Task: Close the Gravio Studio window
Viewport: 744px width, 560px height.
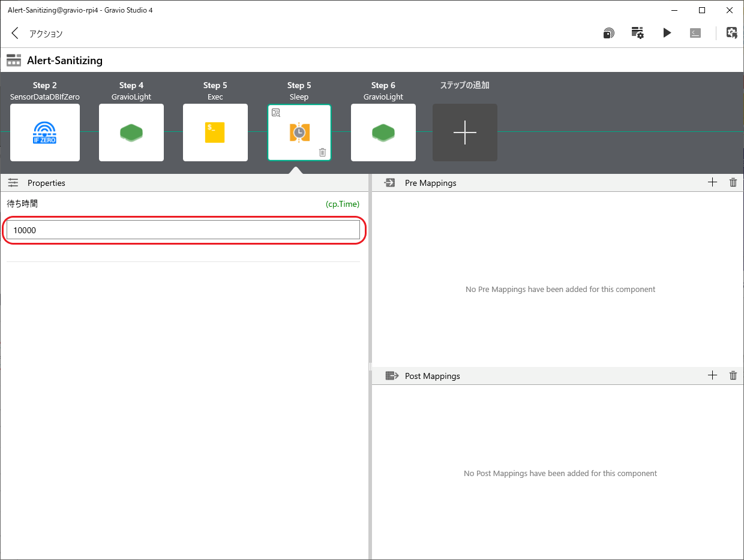Action: [730, 10]
